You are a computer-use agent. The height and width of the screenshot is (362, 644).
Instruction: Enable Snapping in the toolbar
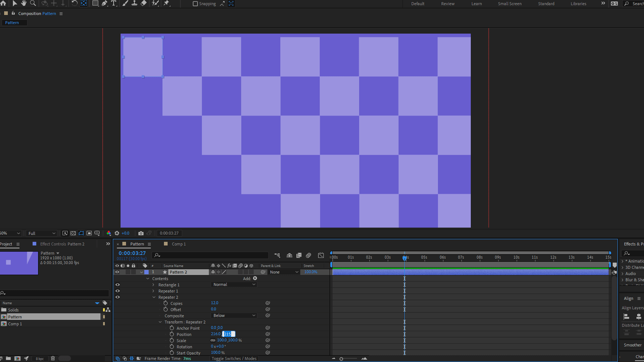pos(196,4)
